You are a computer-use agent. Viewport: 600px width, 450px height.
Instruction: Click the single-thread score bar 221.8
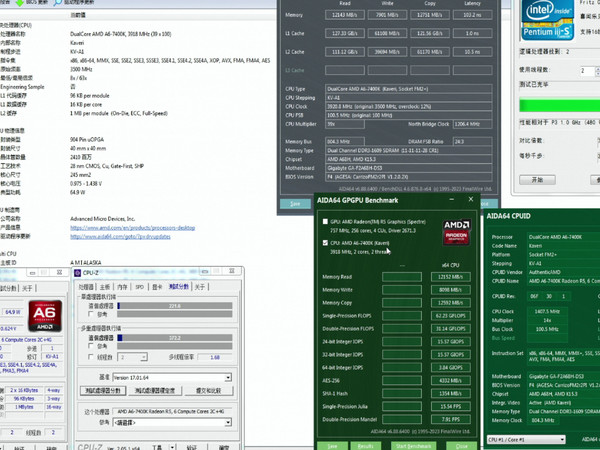(174, 306)
